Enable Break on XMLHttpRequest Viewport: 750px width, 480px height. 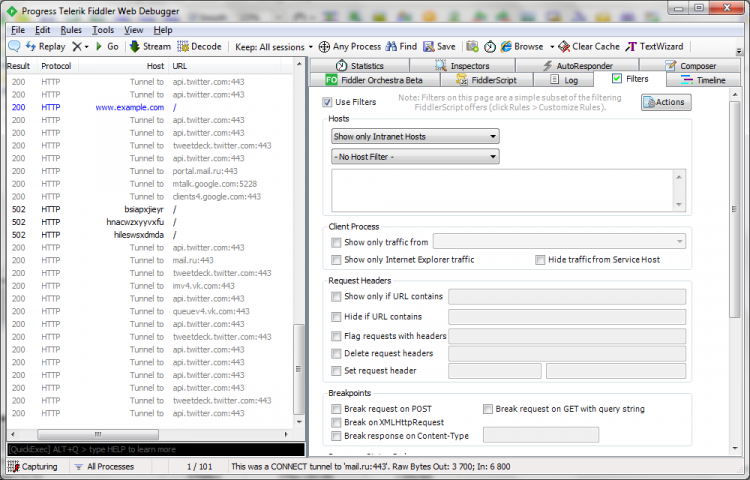click(x=336, y=422)
